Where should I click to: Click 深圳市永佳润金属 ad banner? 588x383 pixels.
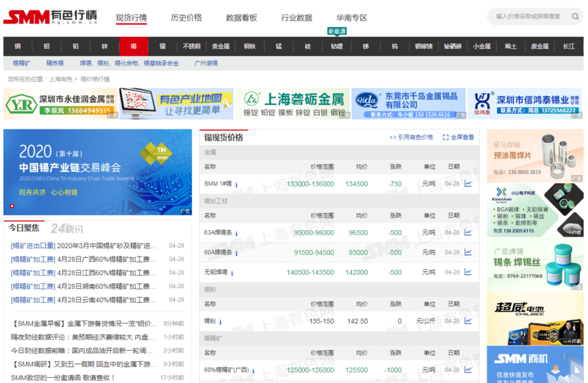61,104
